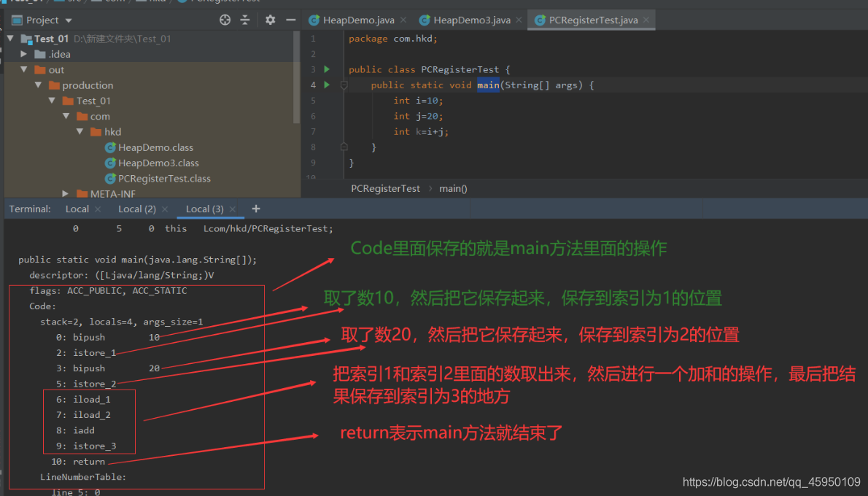Open the Project panel settings gear
Image resolution: width=868 pixels, height=496 pixels.
270,20
